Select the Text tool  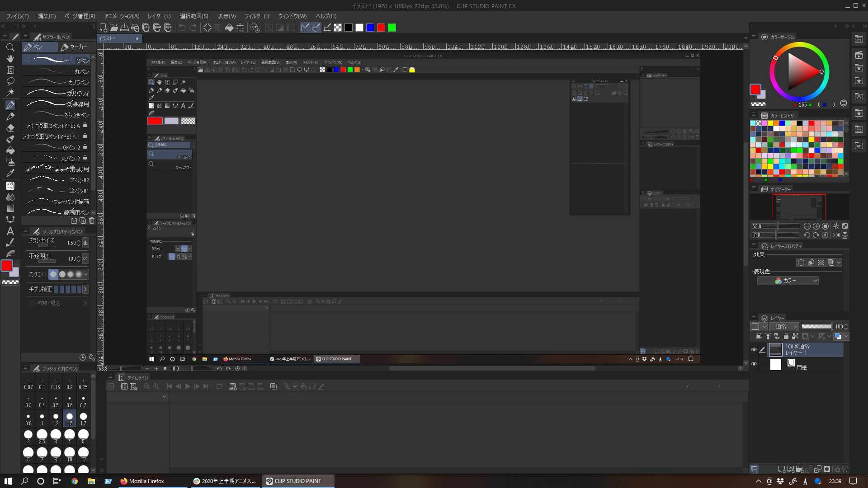click(x=10, y=231)
